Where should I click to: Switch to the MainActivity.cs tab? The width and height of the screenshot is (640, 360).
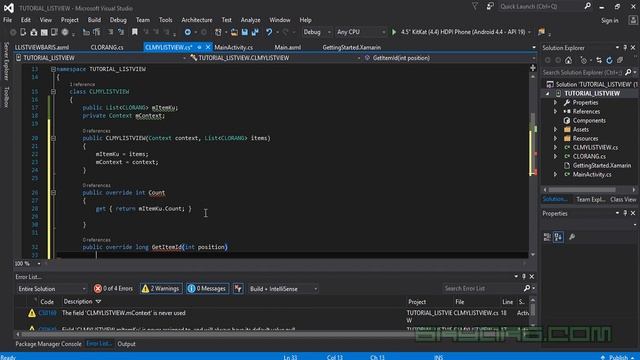click(233, 47)
